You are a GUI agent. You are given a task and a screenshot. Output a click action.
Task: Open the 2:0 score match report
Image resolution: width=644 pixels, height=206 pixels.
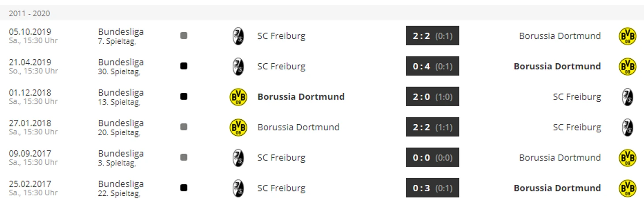point(432,97)
